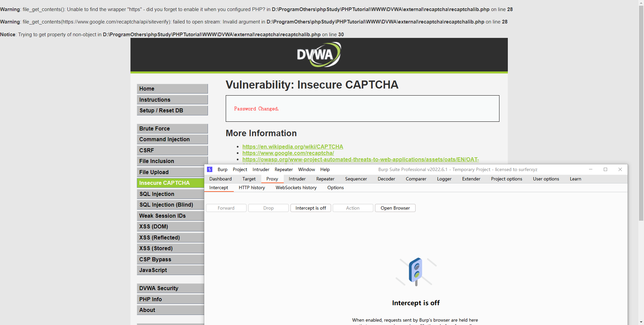Open the Project menu in Burp
Viewport: 644px width, 325px height.
coord(240,169)
